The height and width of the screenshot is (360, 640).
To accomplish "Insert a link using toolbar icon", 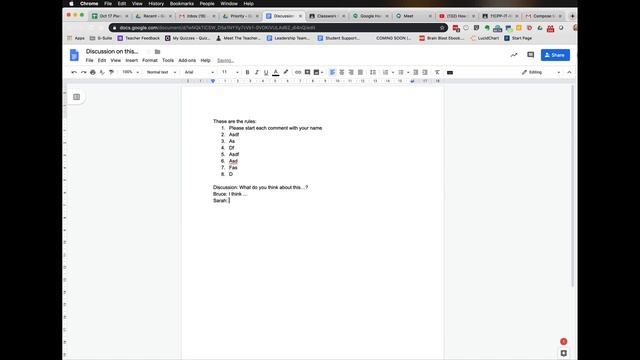I will (x=298, y=72).
